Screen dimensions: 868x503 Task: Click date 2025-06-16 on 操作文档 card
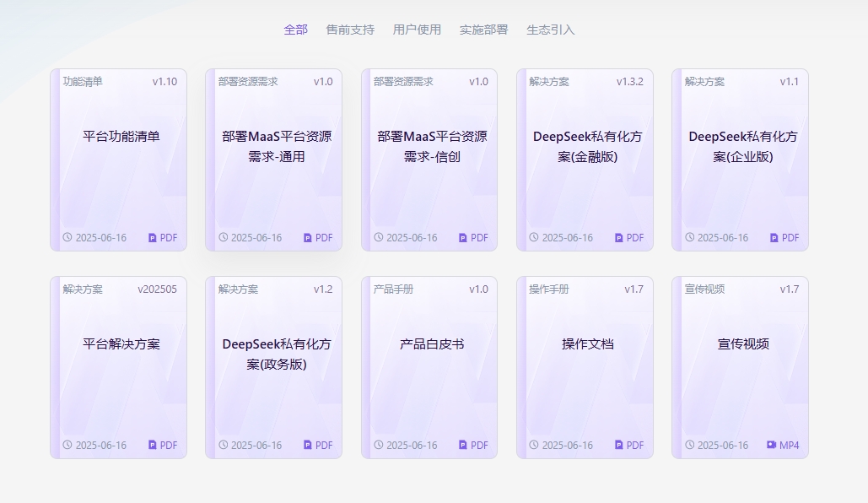[x=568, y=446]
